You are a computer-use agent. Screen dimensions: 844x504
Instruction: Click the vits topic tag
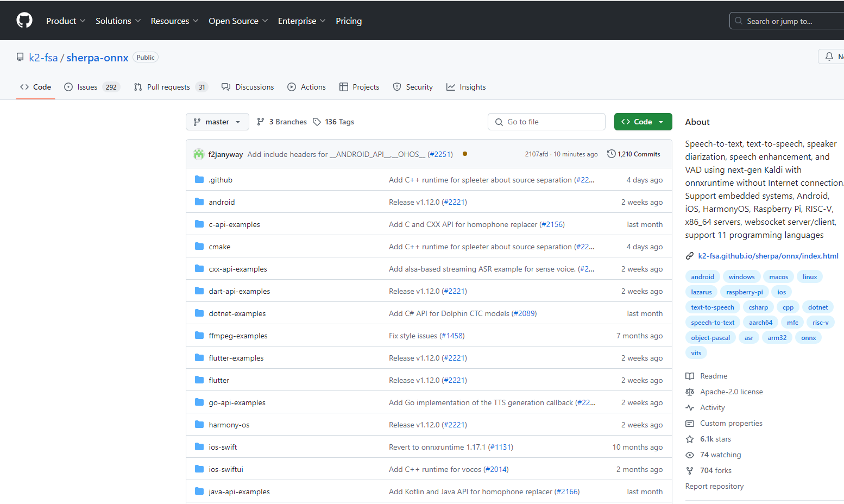click(x=696, y=353)
